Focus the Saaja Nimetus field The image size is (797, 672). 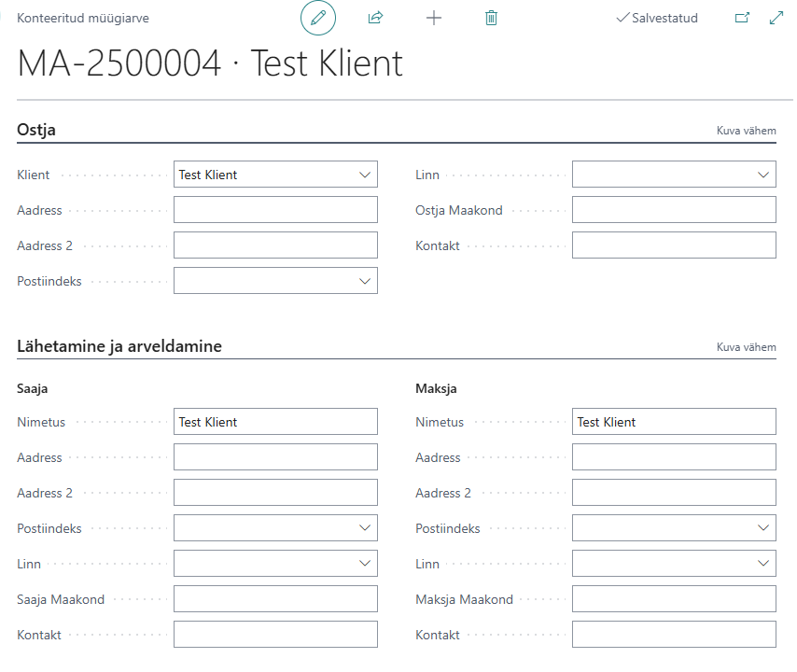pyautogui.click(x=275, y=421)
